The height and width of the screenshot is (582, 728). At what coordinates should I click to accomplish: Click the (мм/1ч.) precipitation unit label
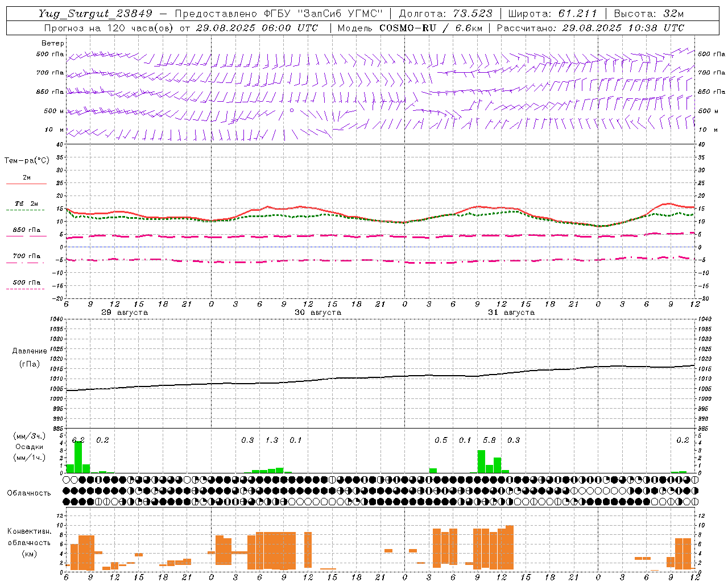pos(29,458)
